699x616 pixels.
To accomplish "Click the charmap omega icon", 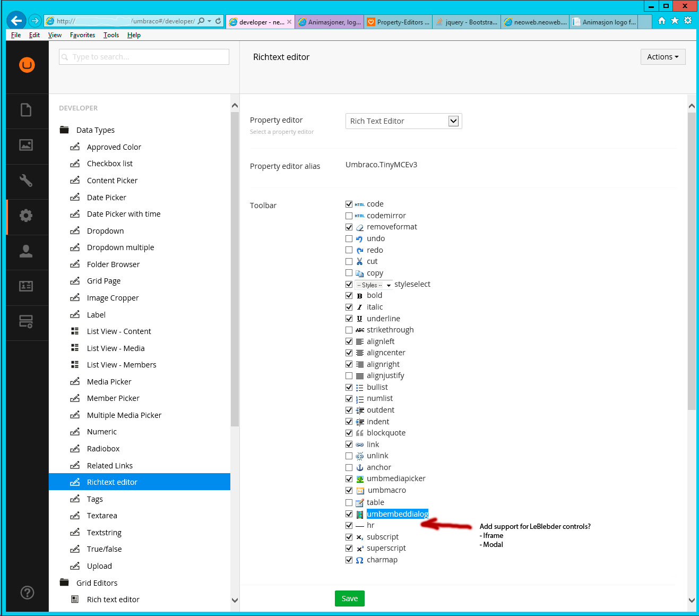I will pos(360,560).
